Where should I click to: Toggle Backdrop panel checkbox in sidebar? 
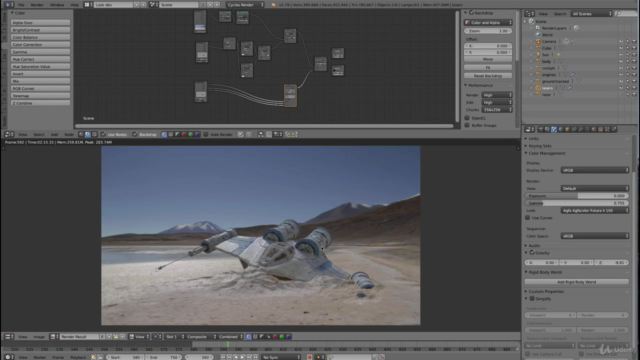pyautogui.click(x=471, y=13)
